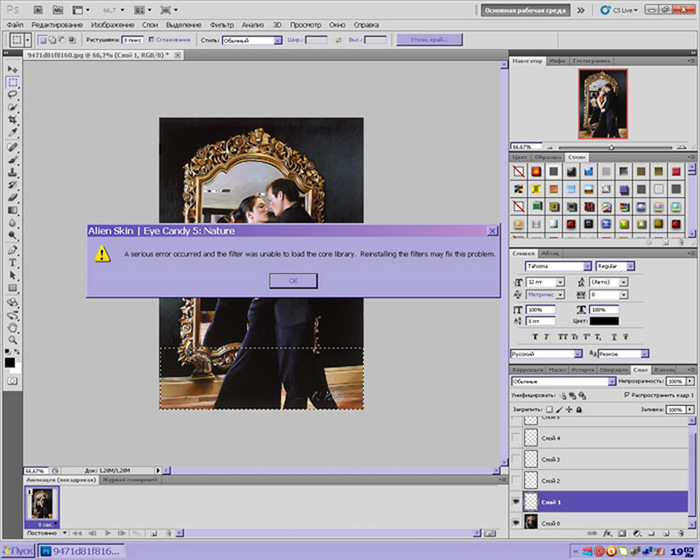Select the Quick Selection tool
The height and width of the screenshot is (560, 700).
point(12,107)
